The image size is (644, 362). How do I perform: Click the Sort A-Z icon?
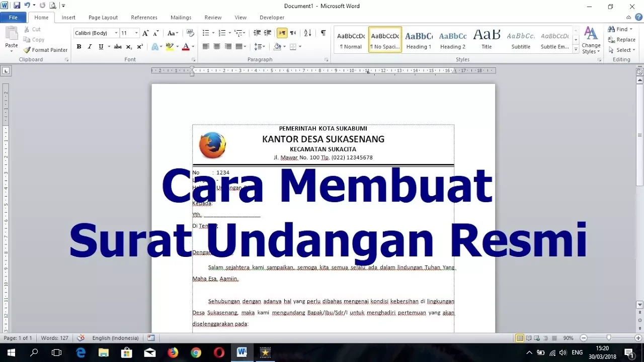[308, 33]
